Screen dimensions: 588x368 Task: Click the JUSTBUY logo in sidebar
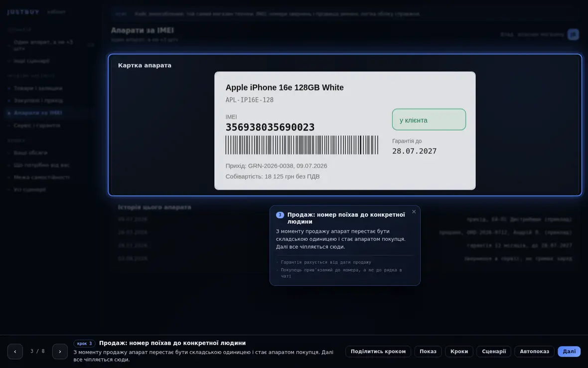pyautogui.click(x=23, y=12)
